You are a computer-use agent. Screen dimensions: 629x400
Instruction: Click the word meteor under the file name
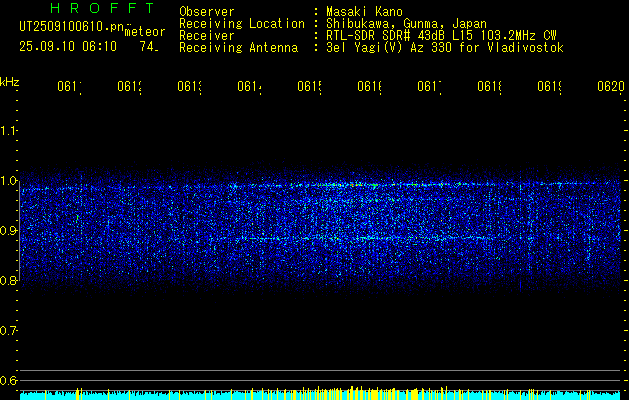click(x=145, y=32)
